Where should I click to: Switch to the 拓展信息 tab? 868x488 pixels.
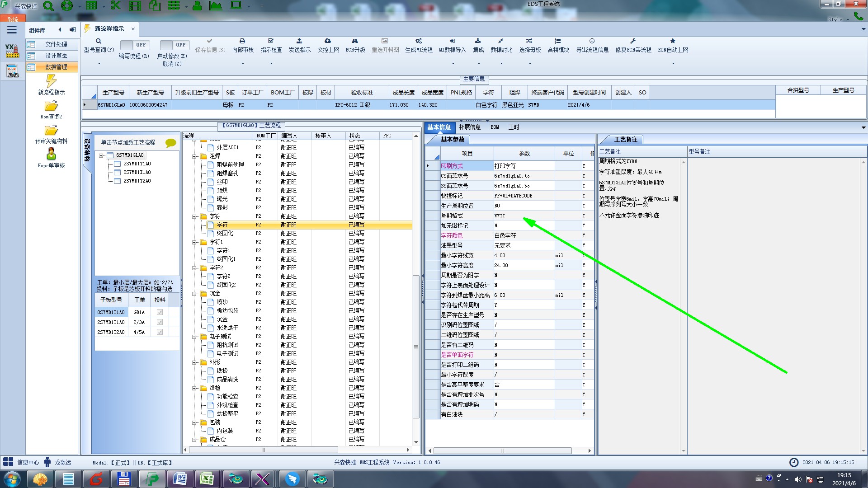point(470,127)
